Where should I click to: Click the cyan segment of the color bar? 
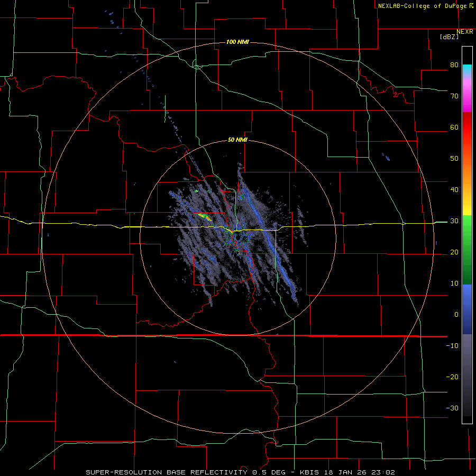[467, 70]
